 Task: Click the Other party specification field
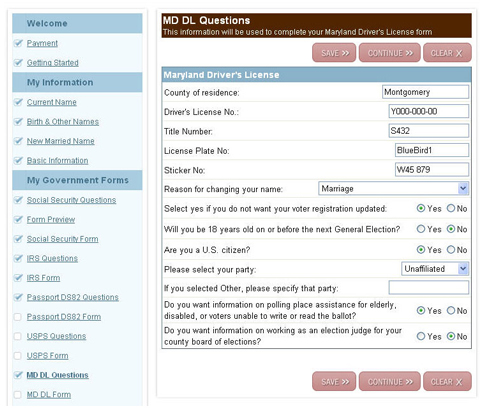tap(429, 288)
